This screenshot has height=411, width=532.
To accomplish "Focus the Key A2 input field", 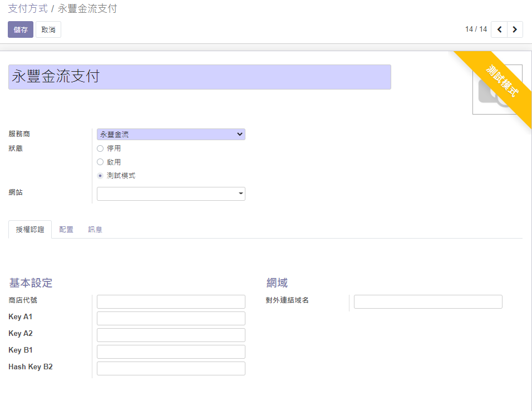I will point(171,335).
